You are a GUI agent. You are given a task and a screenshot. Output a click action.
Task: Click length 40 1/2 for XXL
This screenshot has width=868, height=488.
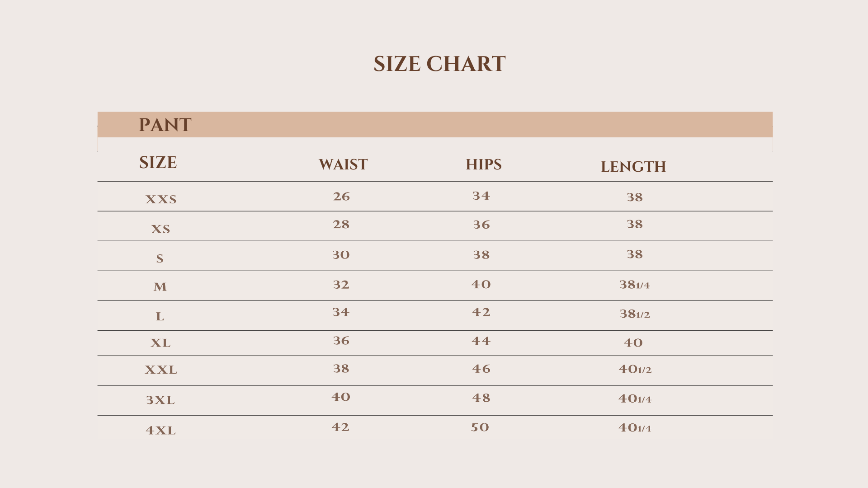635,369
